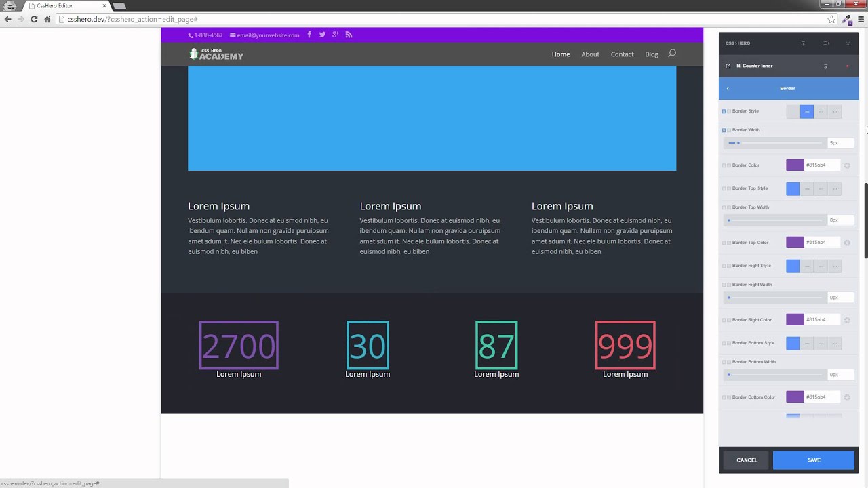Toggle left checkbox beside Border Right Color
Screen dimensions: 868x488
724,320
